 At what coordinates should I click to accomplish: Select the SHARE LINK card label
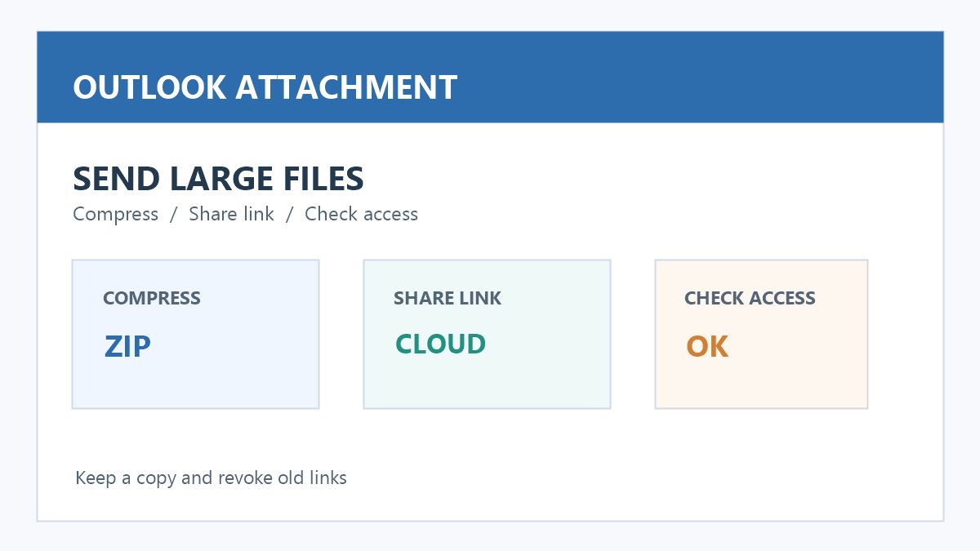[x=448, y=298]
